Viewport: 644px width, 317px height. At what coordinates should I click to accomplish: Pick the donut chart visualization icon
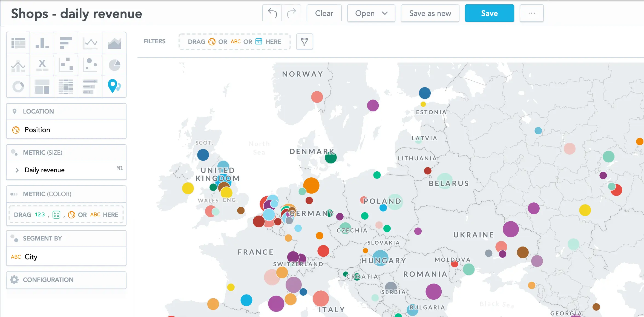click(18, 87)
